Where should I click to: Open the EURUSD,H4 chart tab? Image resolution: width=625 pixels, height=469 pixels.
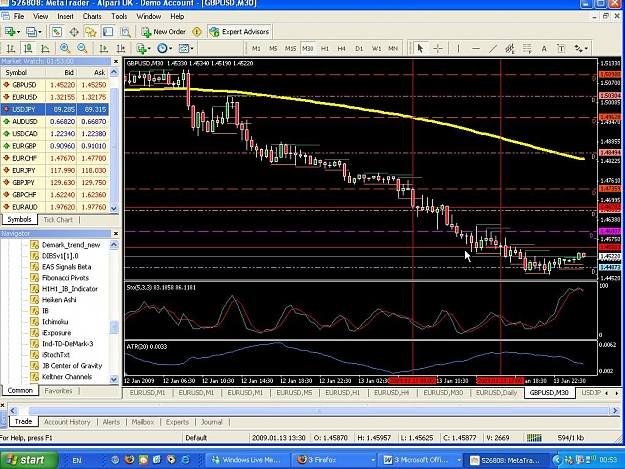[391, 392]
